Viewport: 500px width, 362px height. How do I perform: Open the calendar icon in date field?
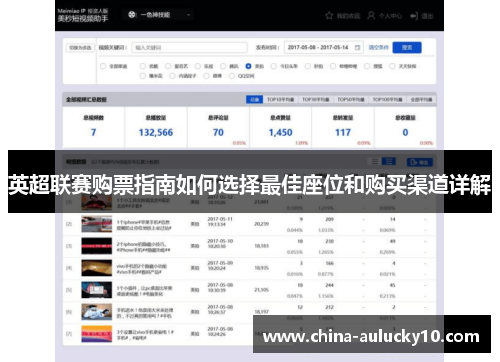point(357,47)
